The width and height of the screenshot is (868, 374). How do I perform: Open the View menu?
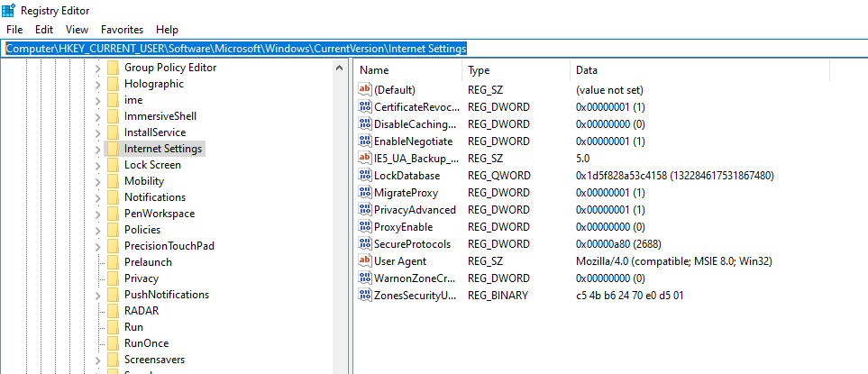[77, 30]
